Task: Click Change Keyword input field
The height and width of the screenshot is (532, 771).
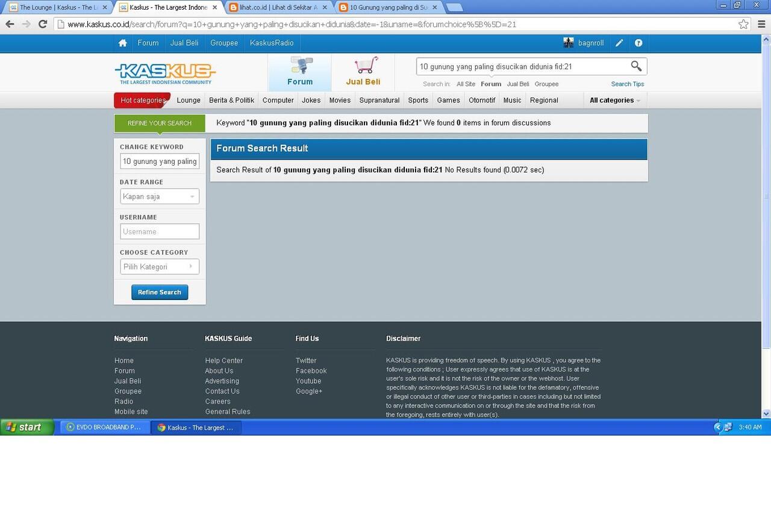Action: (x=160, y=161)
